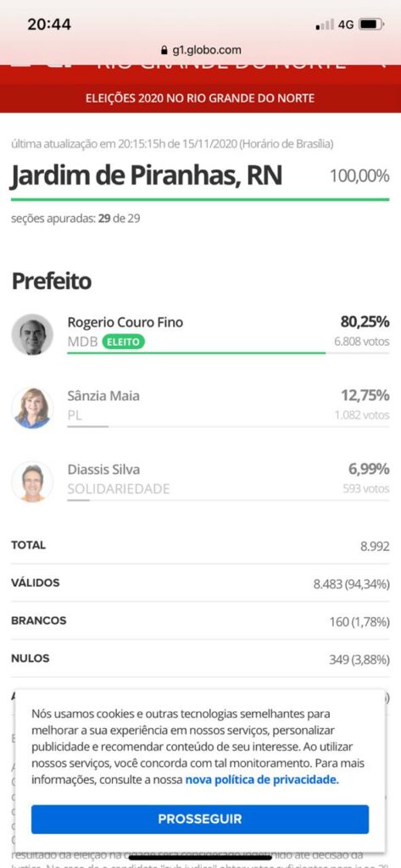Click the Jardim de Piranhas, RN heading
401x868 pixels.
point(146,176)
